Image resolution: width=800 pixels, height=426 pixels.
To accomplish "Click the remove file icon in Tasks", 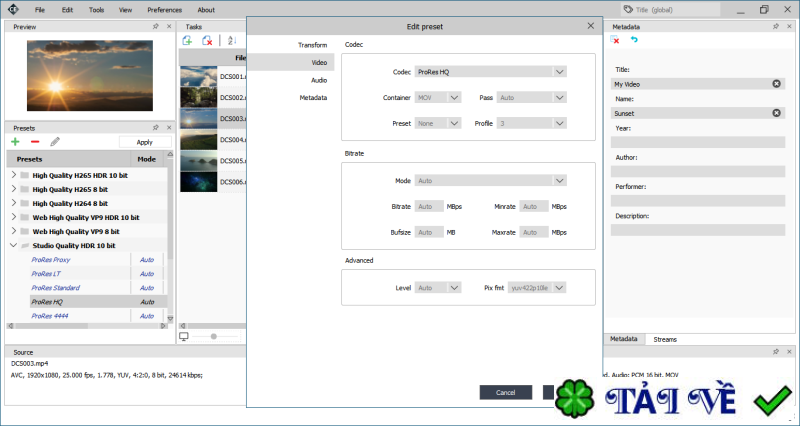I will click(x=207, y=41).
